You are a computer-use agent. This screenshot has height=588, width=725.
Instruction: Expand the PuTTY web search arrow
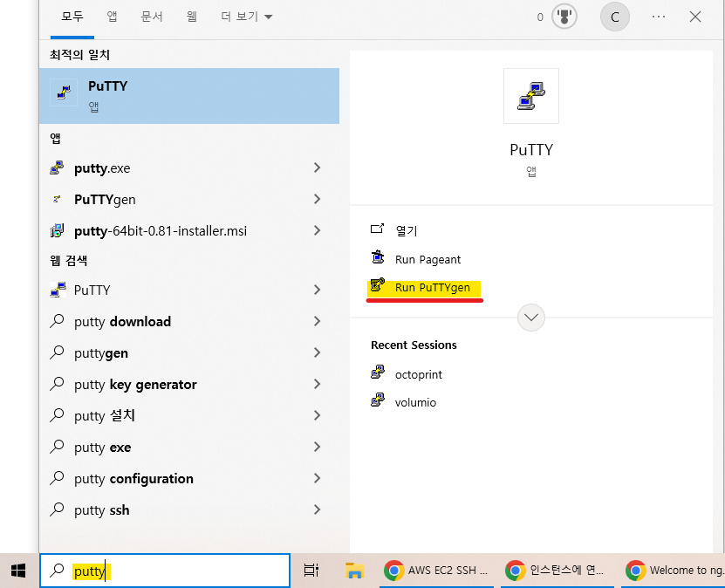pos(318,290)
